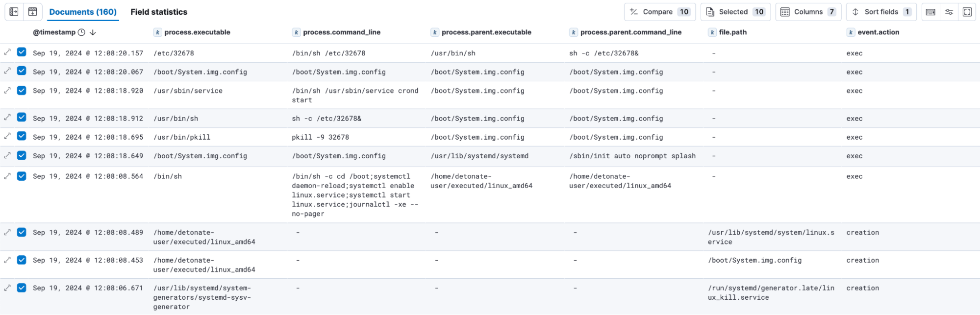Enter fullscreen mode for the table

[x=967, y=12]
